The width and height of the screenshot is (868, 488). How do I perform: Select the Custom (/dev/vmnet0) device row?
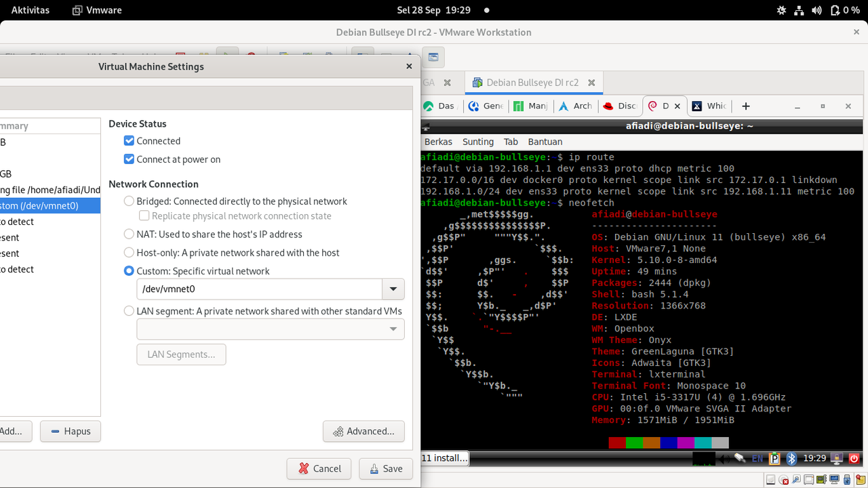50,205
